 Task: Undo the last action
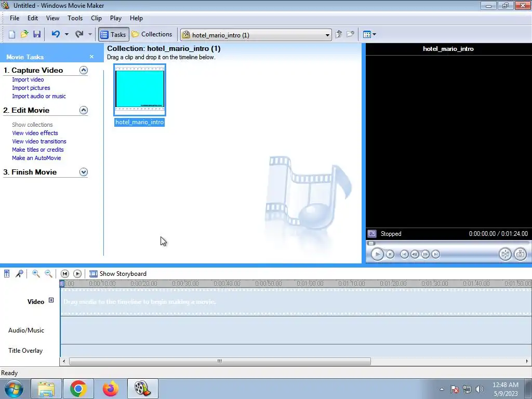coord(56,34)
